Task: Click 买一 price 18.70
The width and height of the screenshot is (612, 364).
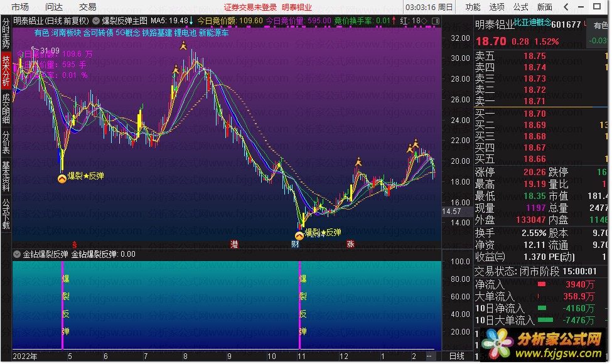Action: (535, 114)
